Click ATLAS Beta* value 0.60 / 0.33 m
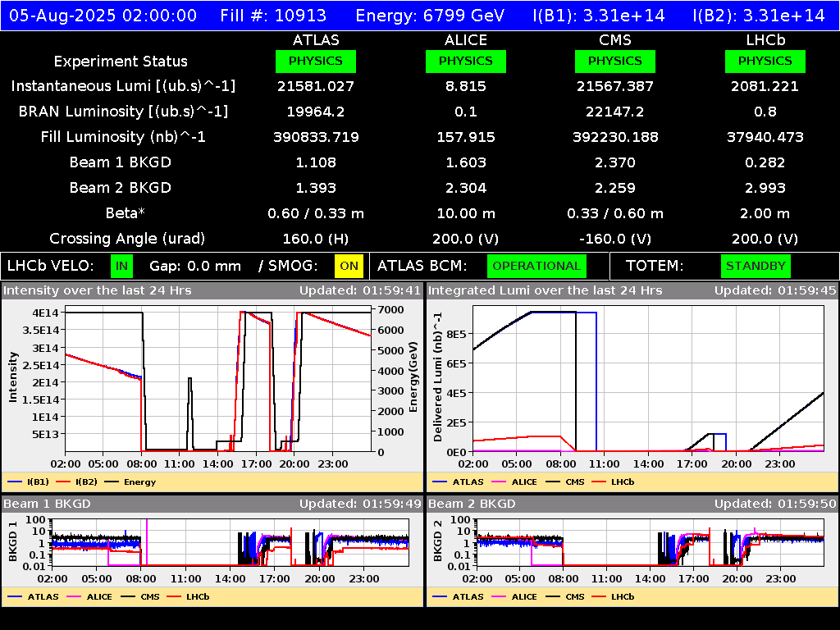Screen dimensions: 840x630 pyautogui.click(x=316, y=213)
